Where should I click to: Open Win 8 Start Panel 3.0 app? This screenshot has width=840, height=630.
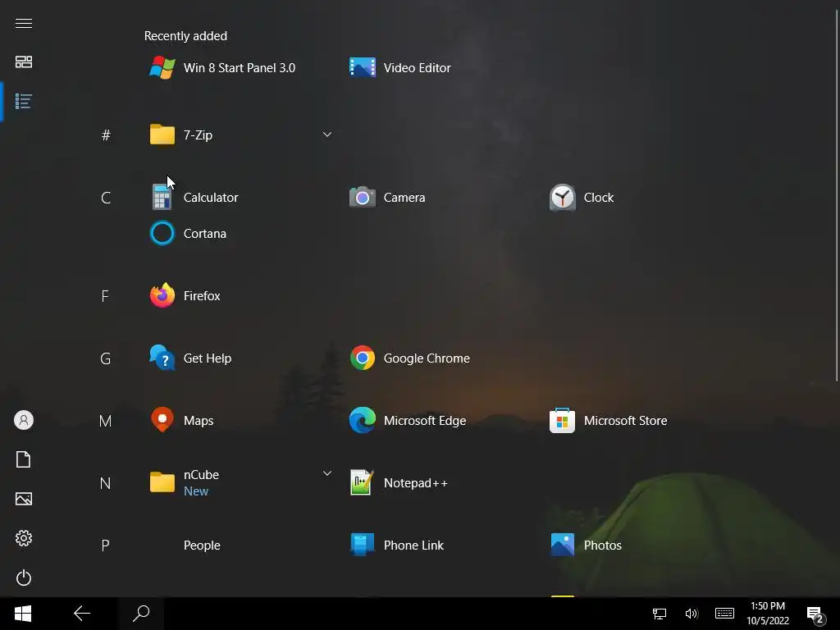[222, 68]
